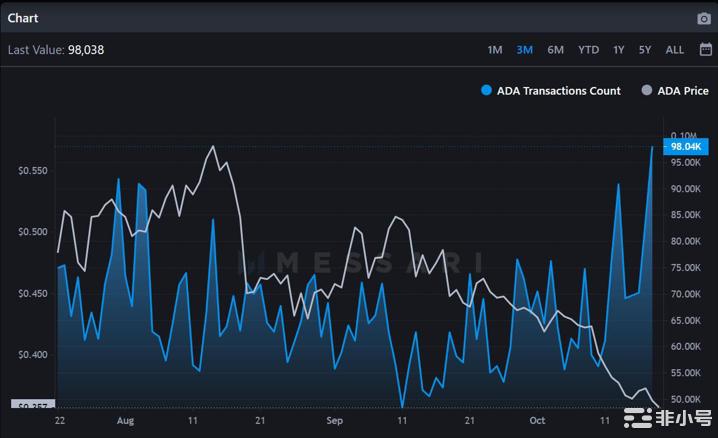
Task: Click the Aug label on the time axis
Action: (x=125, y=421)
